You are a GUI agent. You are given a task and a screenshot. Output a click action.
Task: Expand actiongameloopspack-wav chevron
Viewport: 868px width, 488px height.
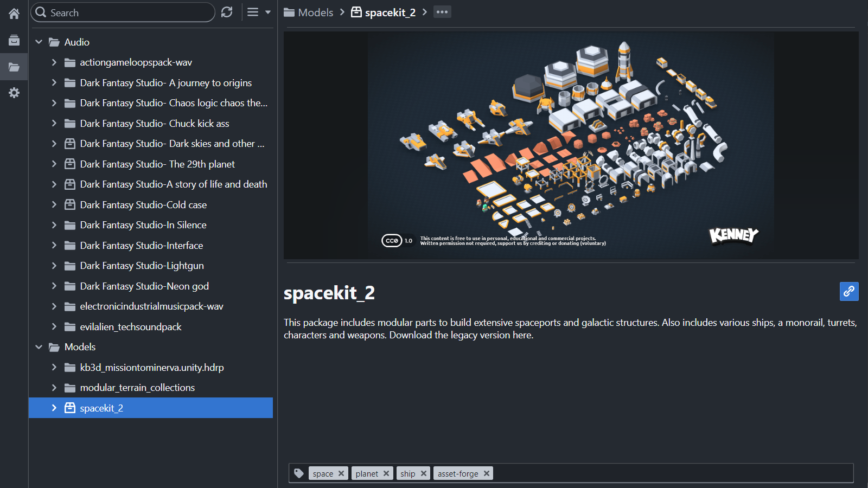54,62
